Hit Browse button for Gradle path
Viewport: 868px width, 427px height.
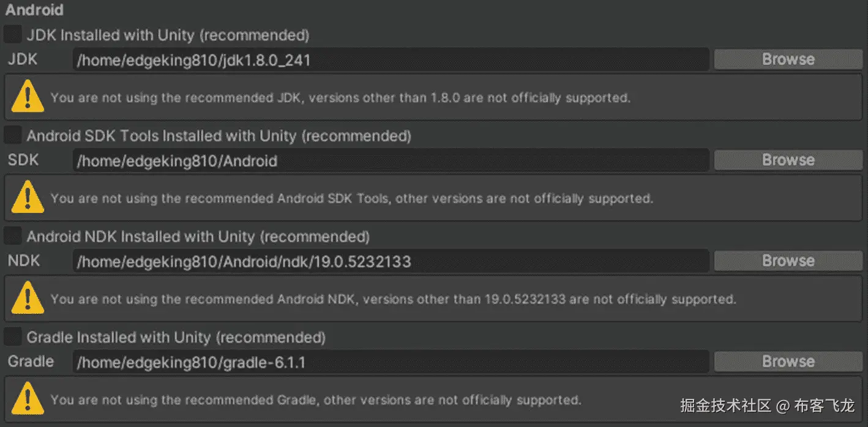tap(788, 362)
